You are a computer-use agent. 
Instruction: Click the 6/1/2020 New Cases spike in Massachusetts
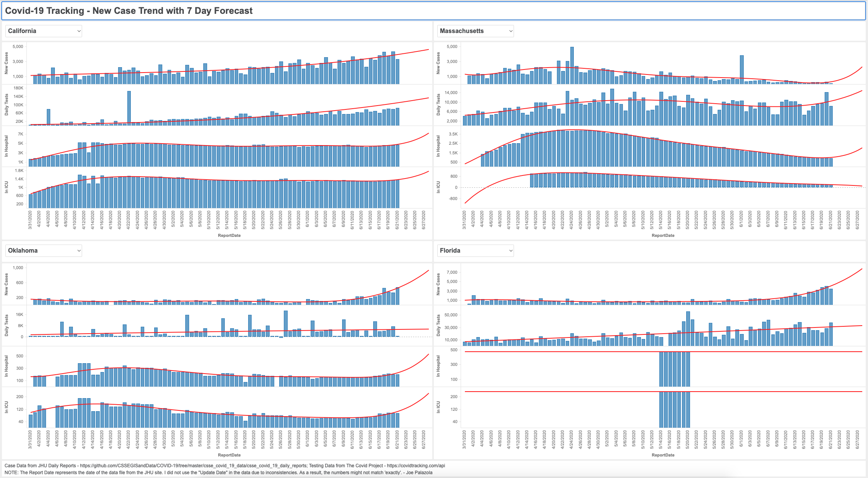click(742, 69)
